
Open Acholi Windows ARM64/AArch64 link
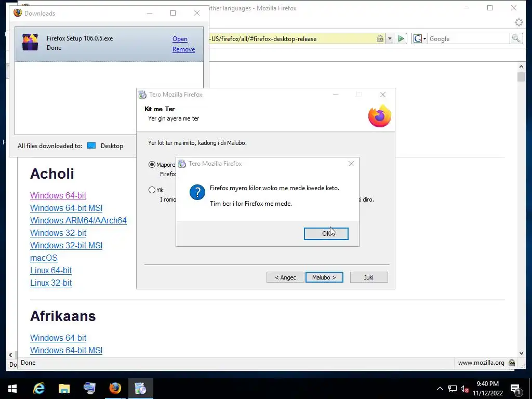point(78,220)
